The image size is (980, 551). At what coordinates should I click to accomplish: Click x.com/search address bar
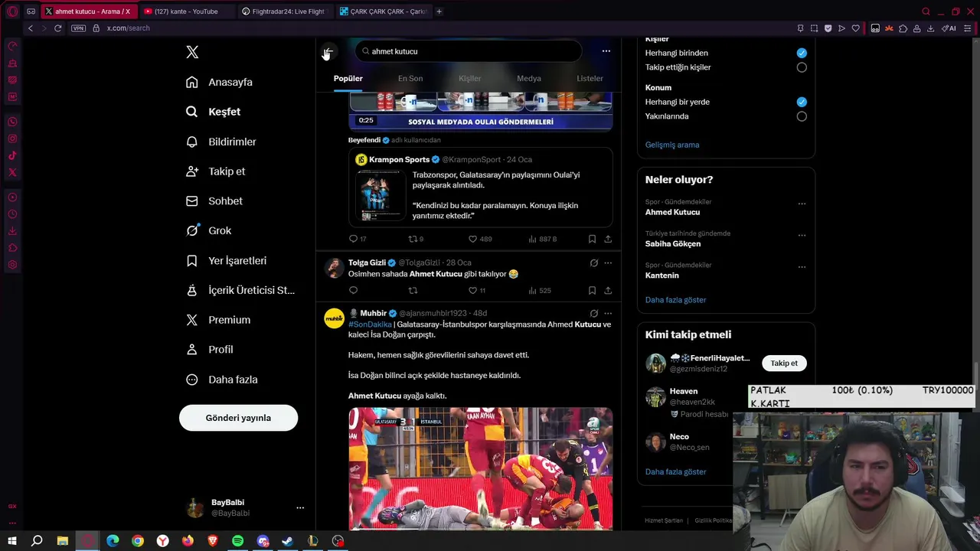click(x=128, y=28)
